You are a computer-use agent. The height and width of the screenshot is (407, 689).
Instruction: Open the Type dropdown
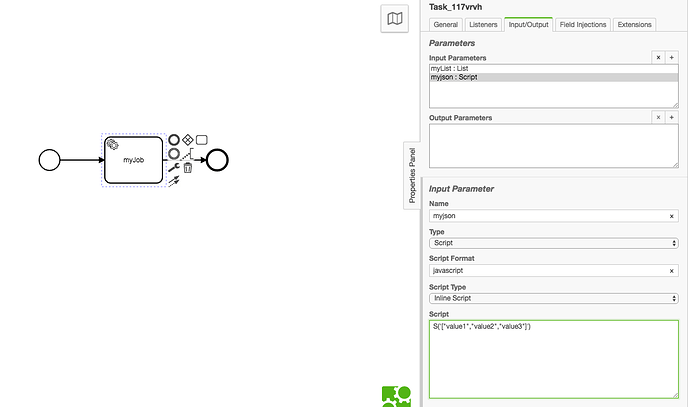(x=554, y=243)
